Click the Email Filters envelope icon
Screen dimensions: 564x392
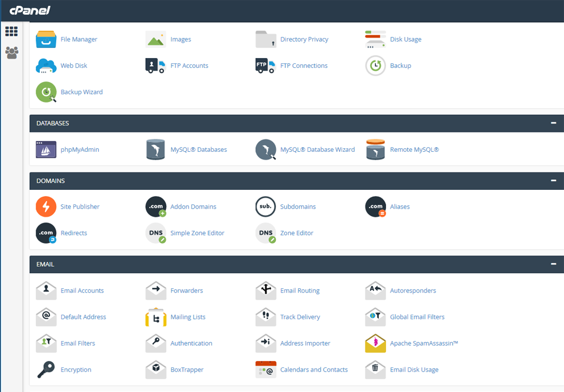tap(46, 343)
